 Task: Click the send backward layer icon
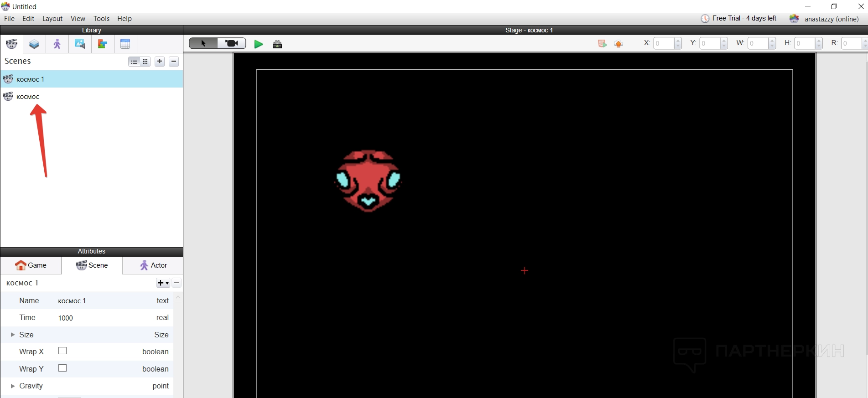click(x=602, y=43)
